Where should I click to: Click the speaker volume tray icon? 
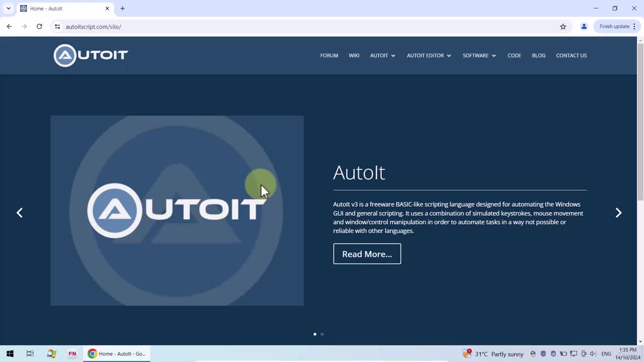593,354
